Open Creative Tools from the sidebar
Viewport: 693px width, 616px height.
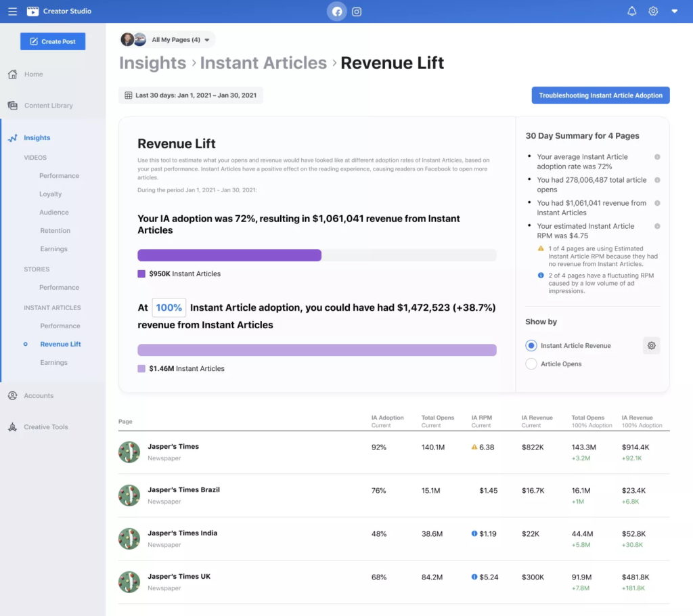39,426
